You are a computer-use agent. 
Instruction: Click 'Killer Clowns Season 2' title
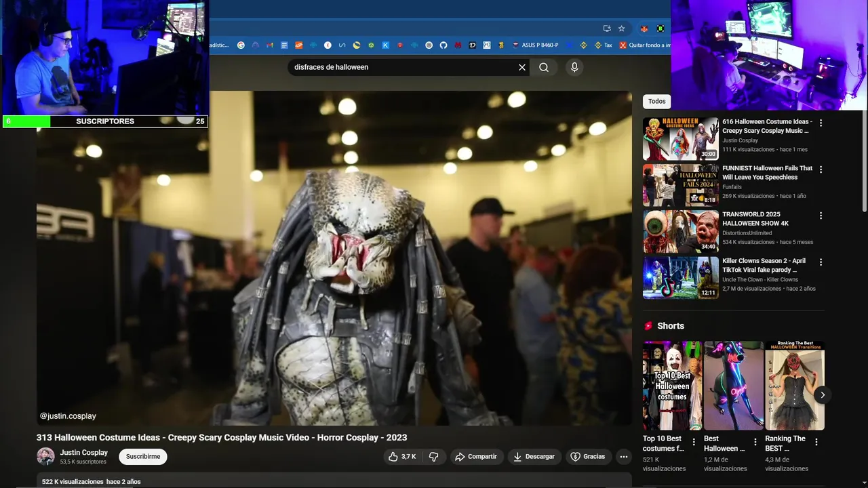point(764,265)
